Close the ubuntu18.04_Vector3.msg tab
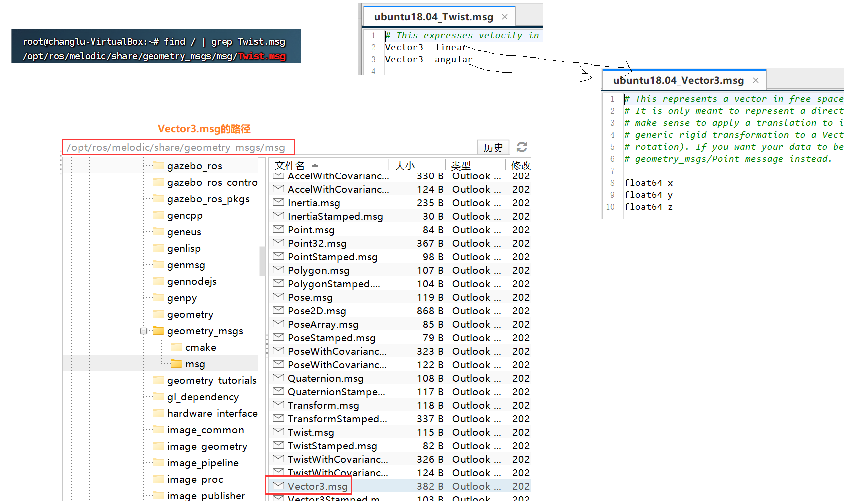This screenshot has width=846, height=504. click(x=756, y=80)
